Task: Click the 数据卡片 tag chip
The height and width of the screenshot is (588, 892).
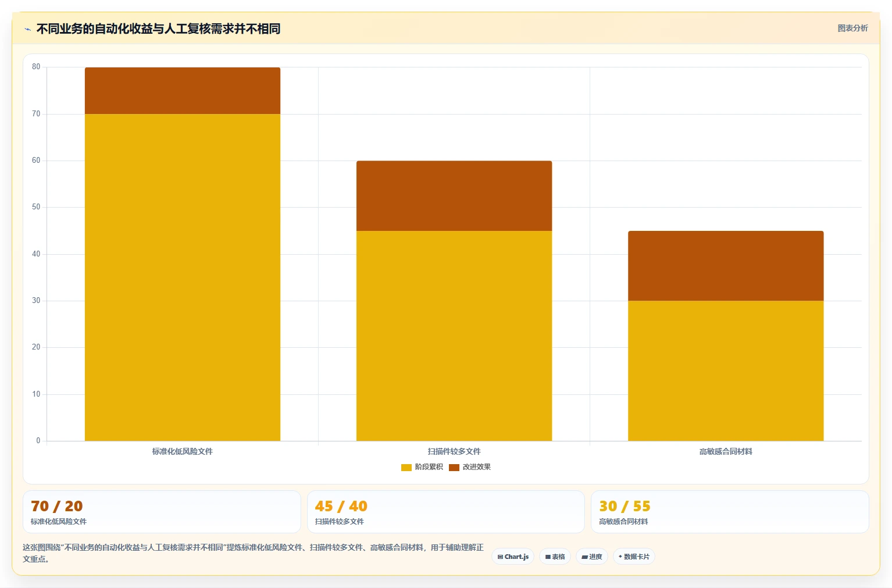Action: [x=634, y=557]
